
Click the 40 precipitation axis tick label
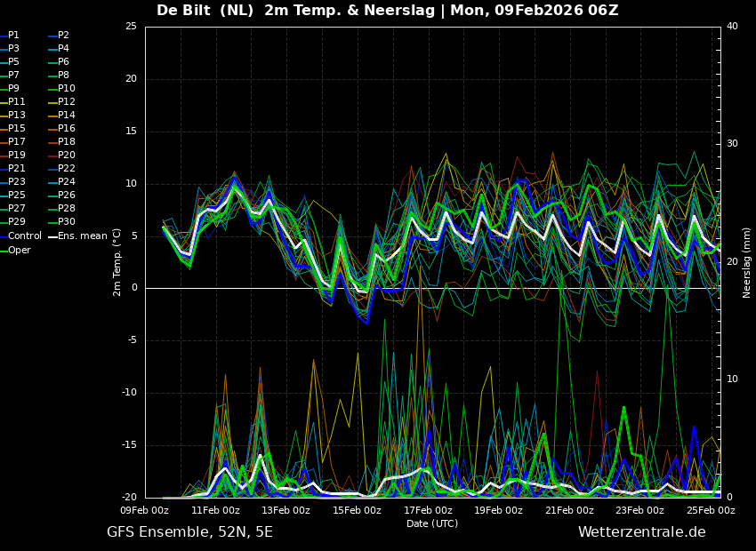(732, 27)
